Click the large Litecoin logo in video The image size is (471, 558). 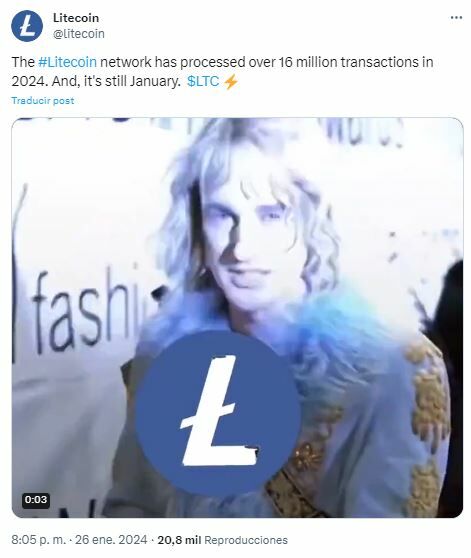[218, 412]
